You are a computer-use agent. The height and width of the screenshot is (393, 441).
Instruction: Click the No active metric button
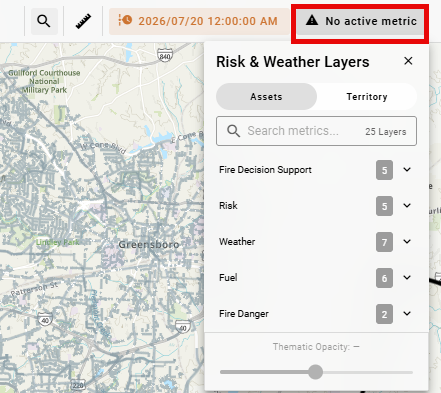pos(360,21)
